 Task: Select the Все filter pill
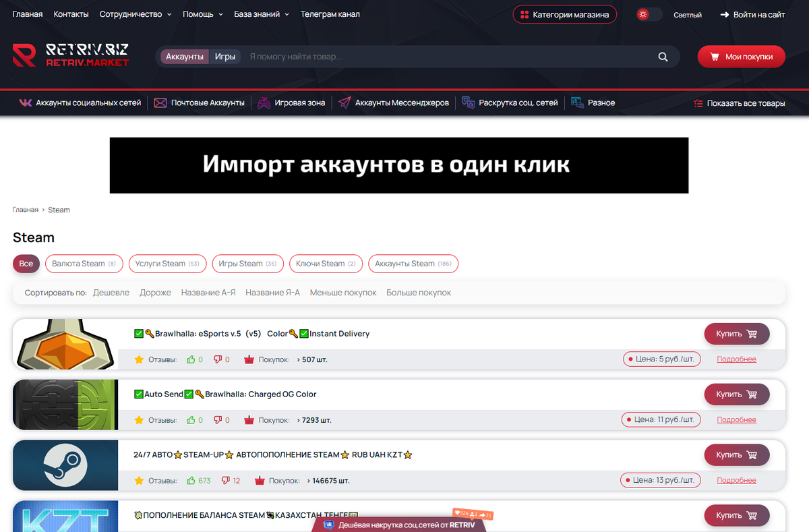[x=26, y=264]
